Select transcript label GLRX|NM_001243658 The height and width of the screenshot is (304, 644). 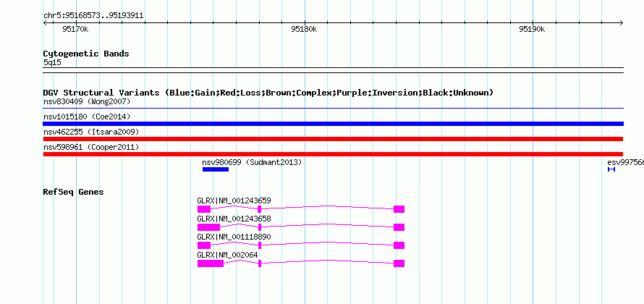click(234, 219)
